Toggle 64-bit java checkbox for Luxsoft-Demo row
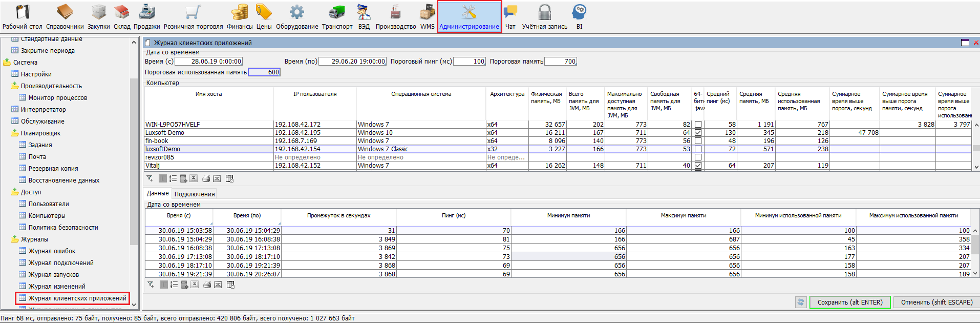 (698, 133)
